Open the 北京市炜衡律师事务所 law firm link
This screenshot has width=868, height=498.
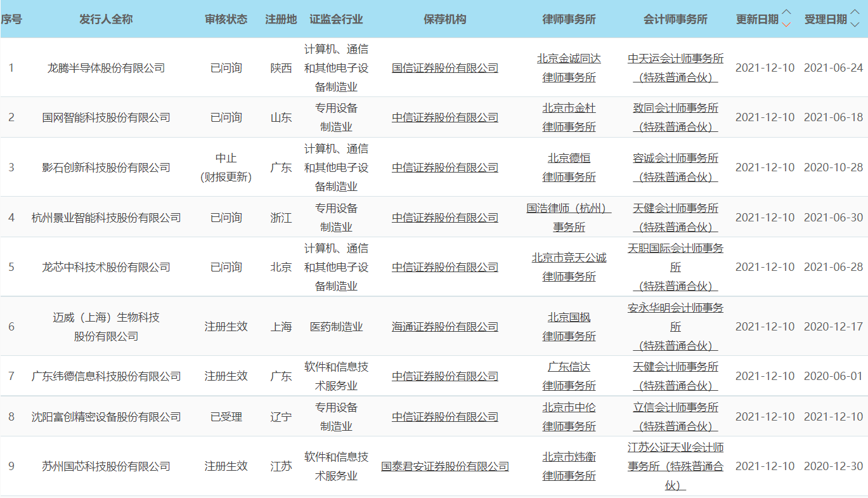coord(569,466)
